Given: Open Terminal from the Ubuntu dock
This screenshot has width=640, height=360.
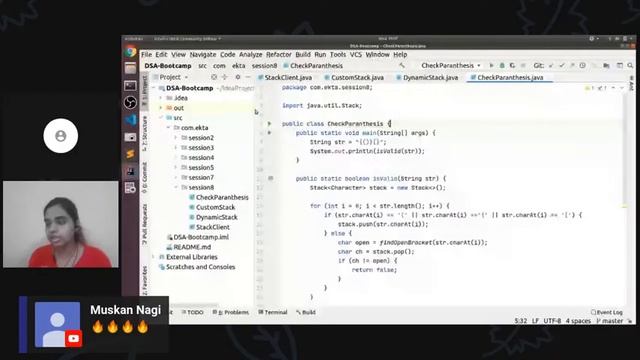Looking at the screenshot, I should tap(131, 85).
